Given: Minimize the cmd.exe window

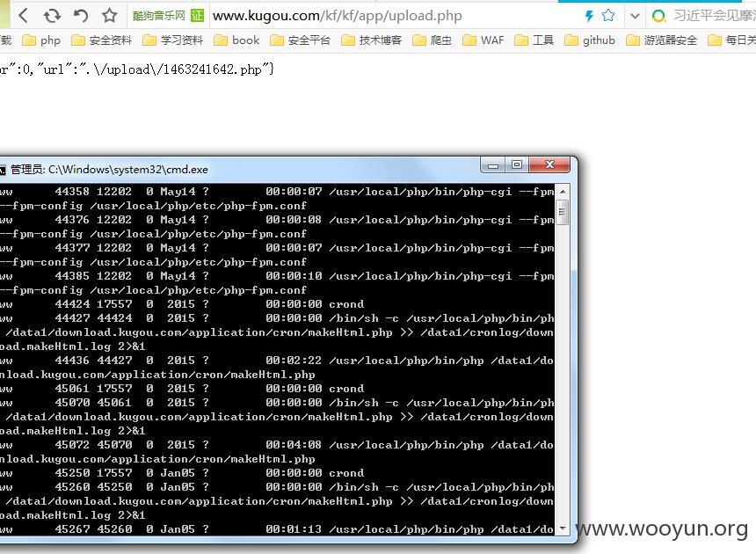Looking at the screenshot, I should click(493, 165).
